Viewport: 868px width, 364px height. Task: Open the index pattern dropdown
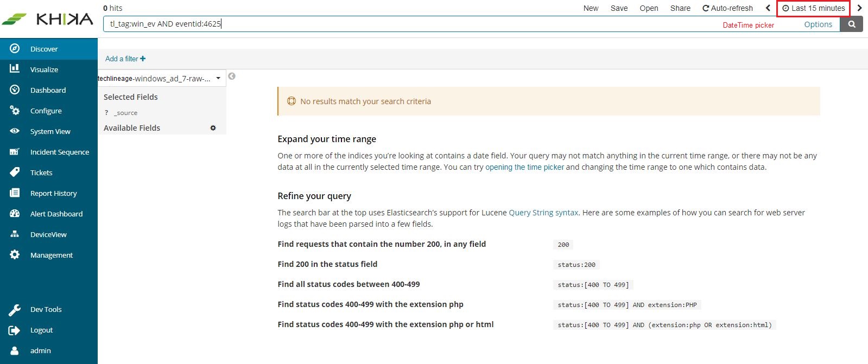coord(161,78)
